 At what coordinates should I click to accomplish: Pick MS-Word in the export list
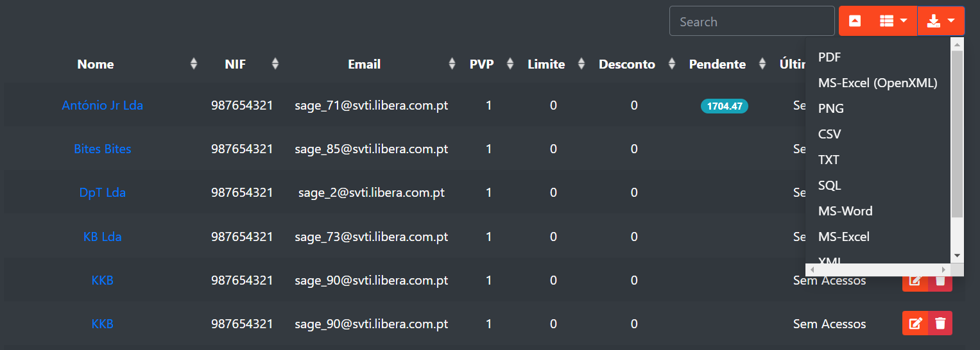(845, 211)
